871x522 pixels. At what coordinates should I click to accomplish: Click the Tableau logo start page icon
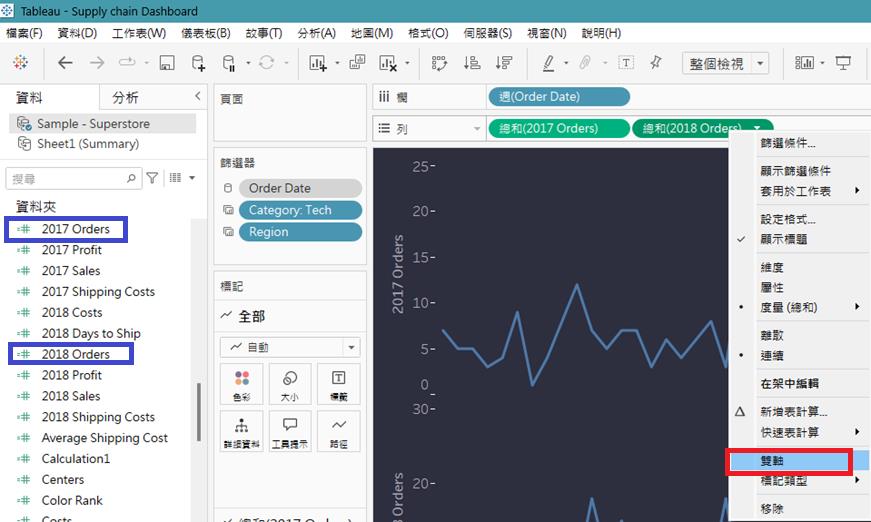(x=20, y=63)
